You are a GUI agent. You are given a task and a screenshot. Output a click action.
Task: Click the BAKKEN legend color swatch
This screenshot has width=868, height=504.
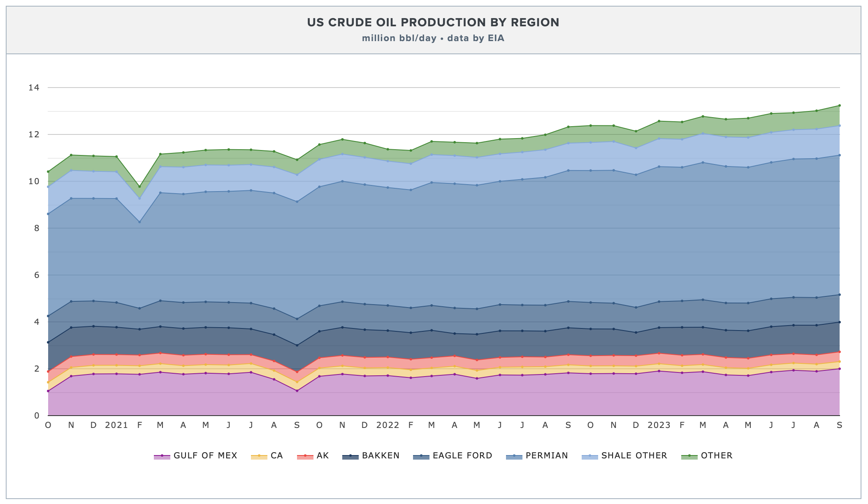(x=350, y=456)
